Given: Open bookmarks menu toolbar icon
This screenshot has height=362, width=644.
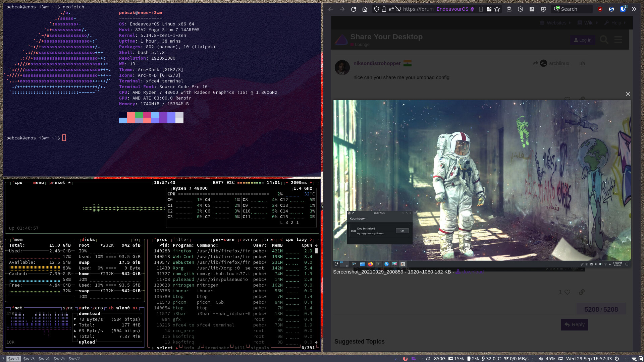Looking at the screenshot, I should [x=509, y=9].
